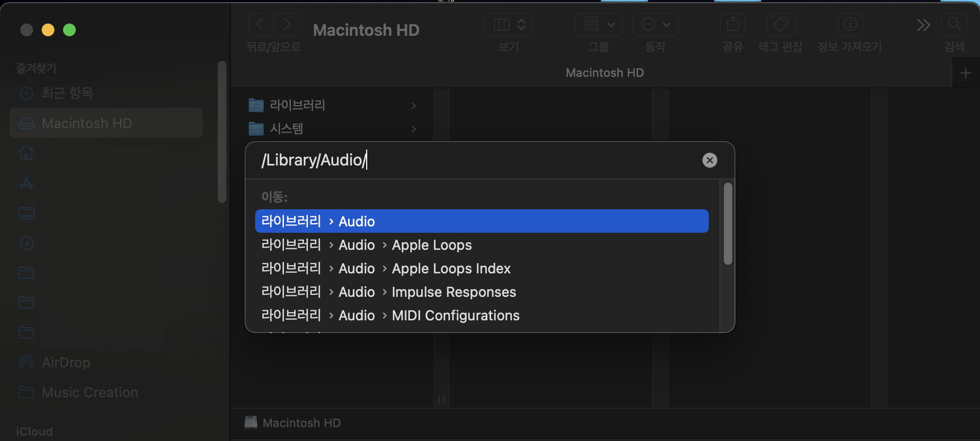Click the AirDrop icon in sidebar
Viewport: 980px width, 441px height.
(x=27, y=363)
